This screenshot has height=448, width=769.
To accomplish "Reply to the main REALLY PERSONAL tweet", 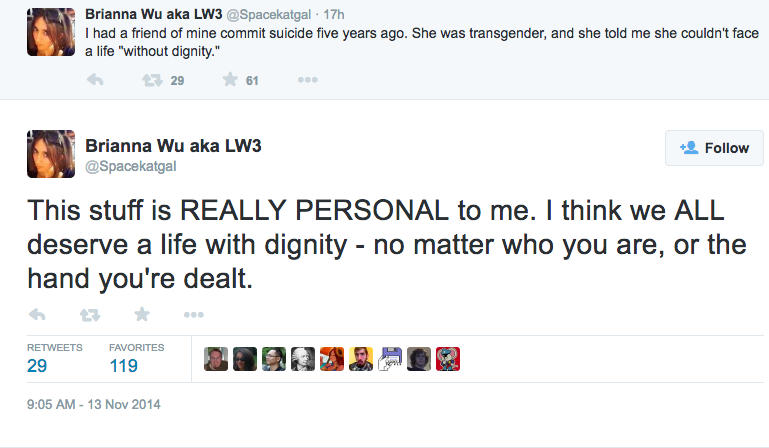I will click(37, 315).
